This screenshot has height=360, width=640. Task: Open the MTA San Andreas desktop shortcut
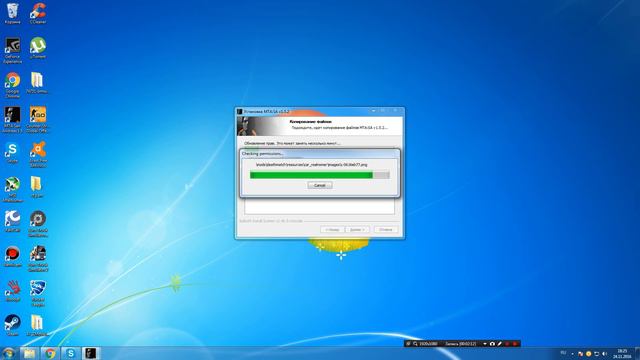[12, 120]
